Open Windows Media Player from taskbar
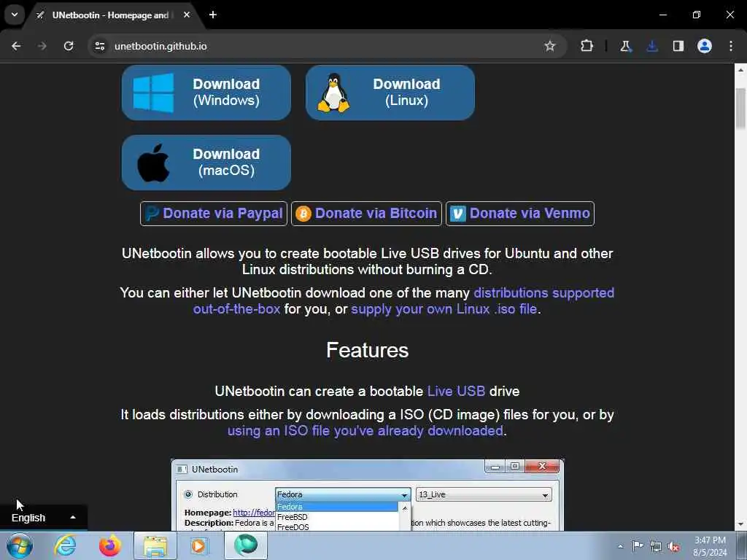Image resolution: width=747 pixels, height=560 pixels. click(x=199, y=545)
